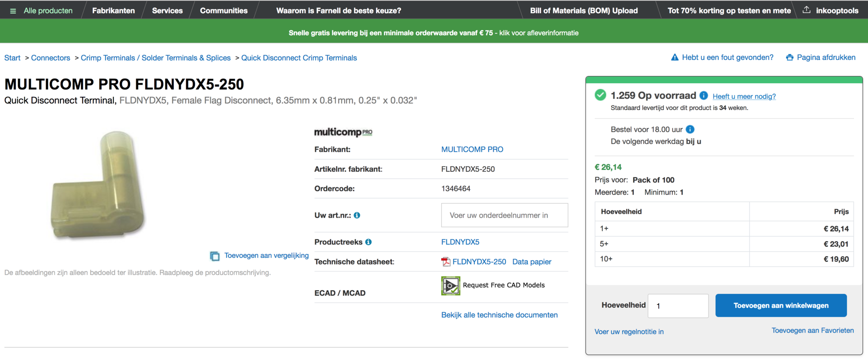Screen dimensions: 868x359
Task: Click the 1+ quantity price € 26,14
Action: point(836,229)
